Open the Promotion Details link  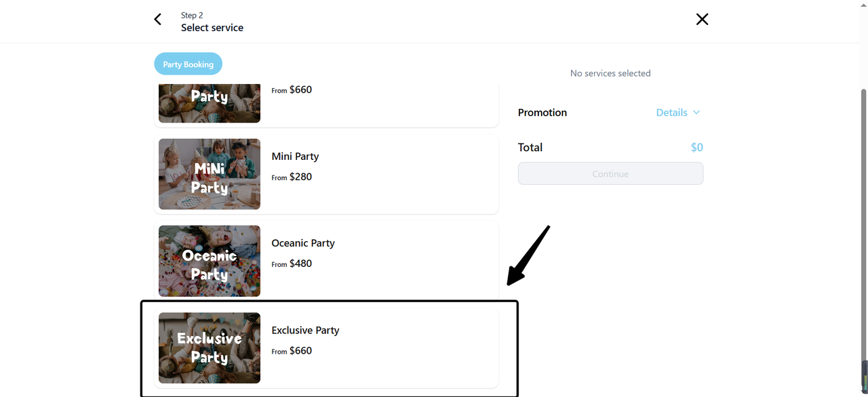click(671, 112)
